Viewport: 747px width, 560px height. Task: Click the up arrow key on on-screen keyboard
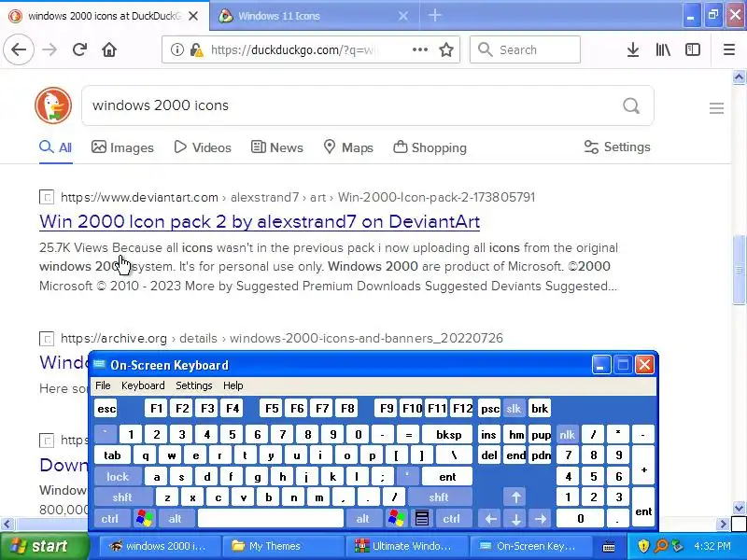coord(516,497)
